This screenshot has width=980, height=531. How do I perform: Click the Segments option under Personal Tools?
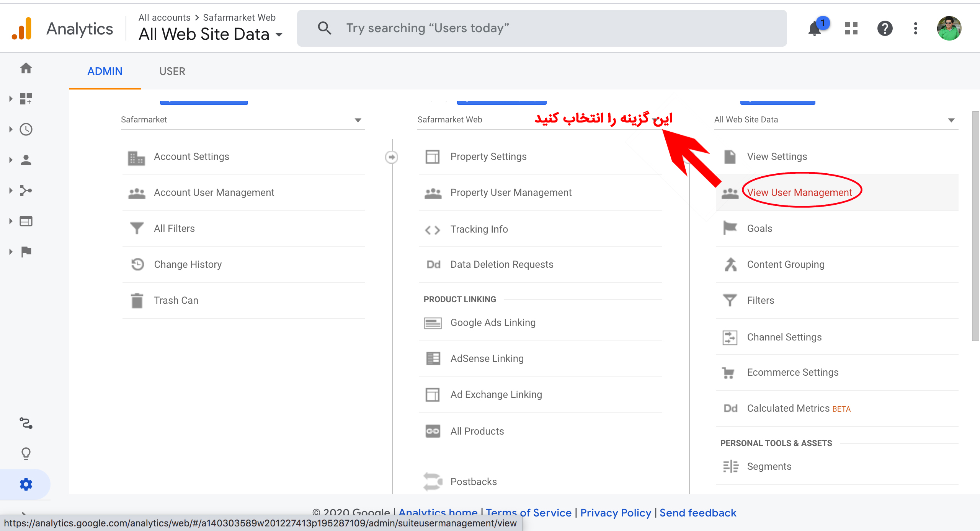[x=769, y=466]
